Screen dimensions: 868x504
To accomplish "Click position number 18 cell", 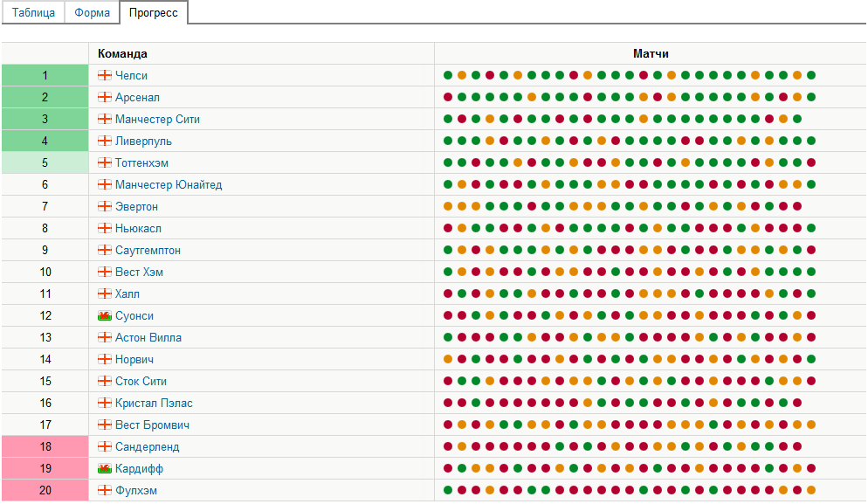I will [x=45, y=447].
